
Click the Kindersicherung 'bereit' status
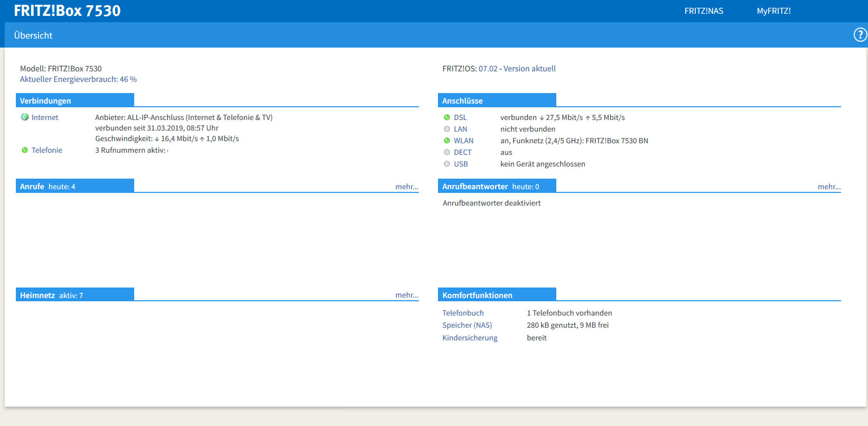537,338
